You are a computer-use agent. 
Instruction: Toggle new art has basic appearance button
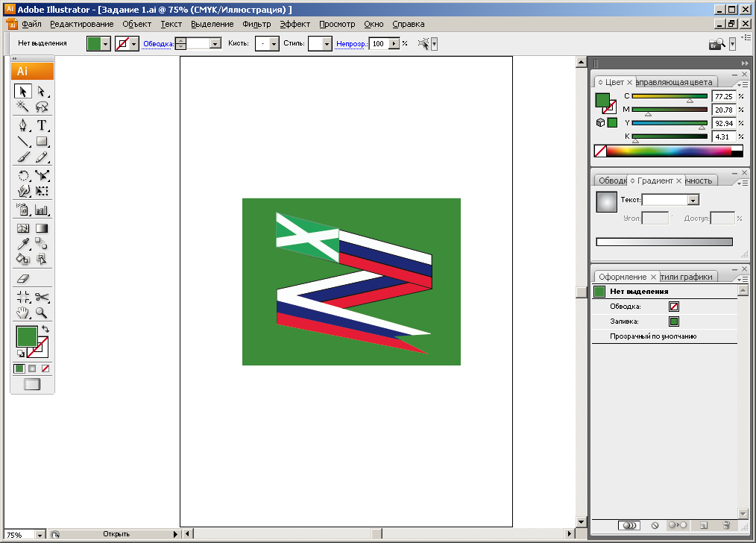629,525
